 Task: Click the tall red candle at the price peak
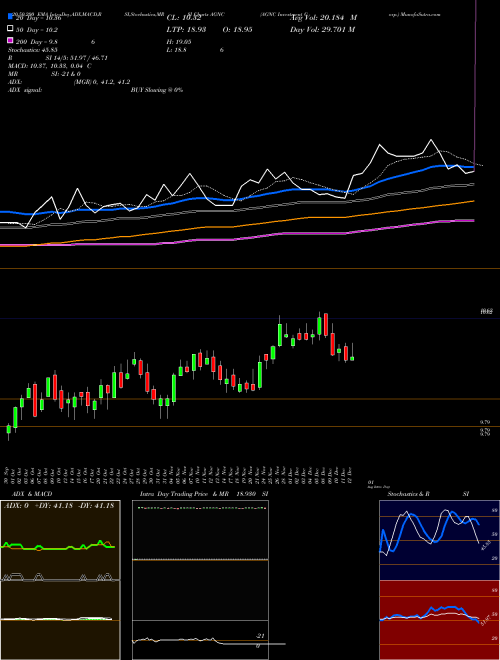326,324
